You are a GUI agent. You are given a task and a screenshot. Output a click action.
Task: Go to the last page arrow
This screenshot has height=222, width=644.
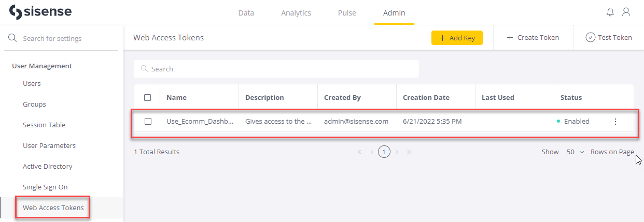(x=409, y=152)
